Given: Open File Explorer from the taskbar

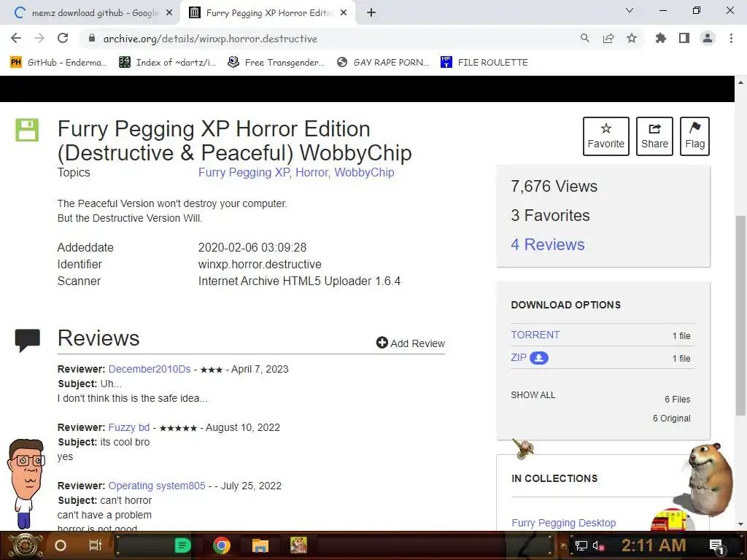Looking at the screenshot, I should tap(260, 545).
